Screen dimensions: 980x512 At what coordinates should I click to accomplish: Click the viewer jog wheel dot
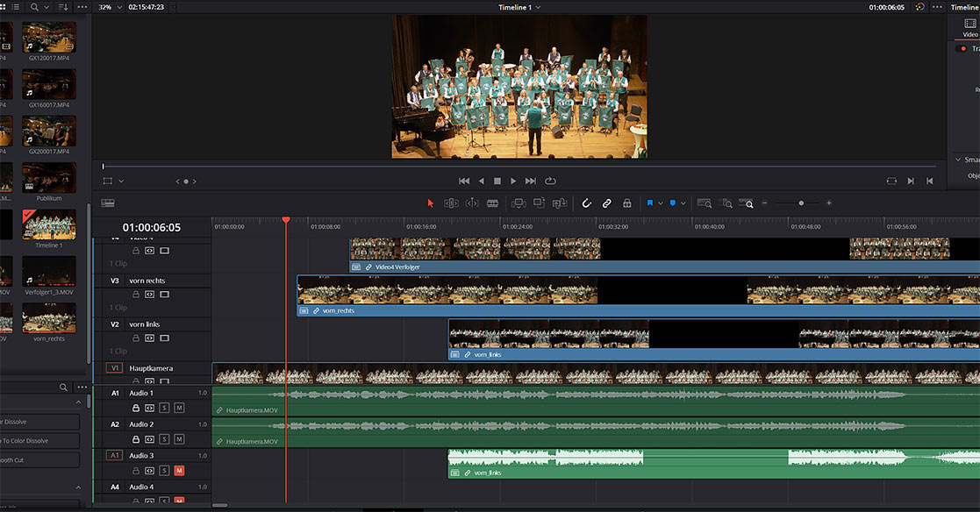click(x=186, y=181)
